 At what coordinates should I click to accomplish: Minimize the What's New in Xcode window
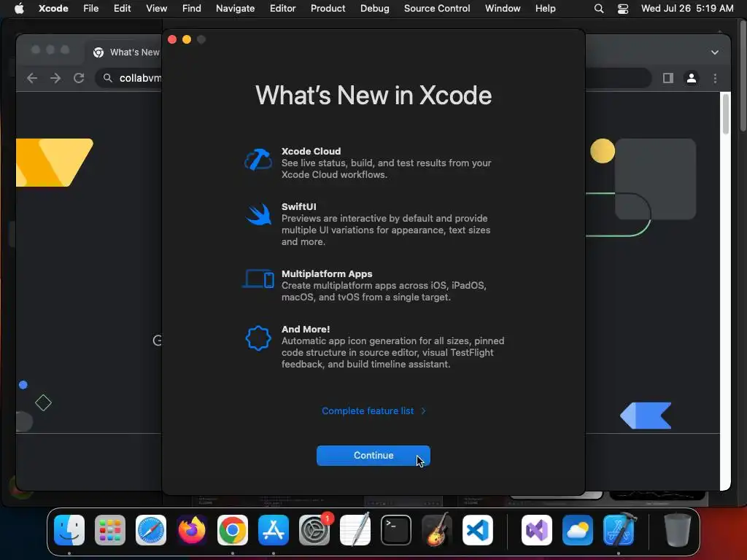187,39
